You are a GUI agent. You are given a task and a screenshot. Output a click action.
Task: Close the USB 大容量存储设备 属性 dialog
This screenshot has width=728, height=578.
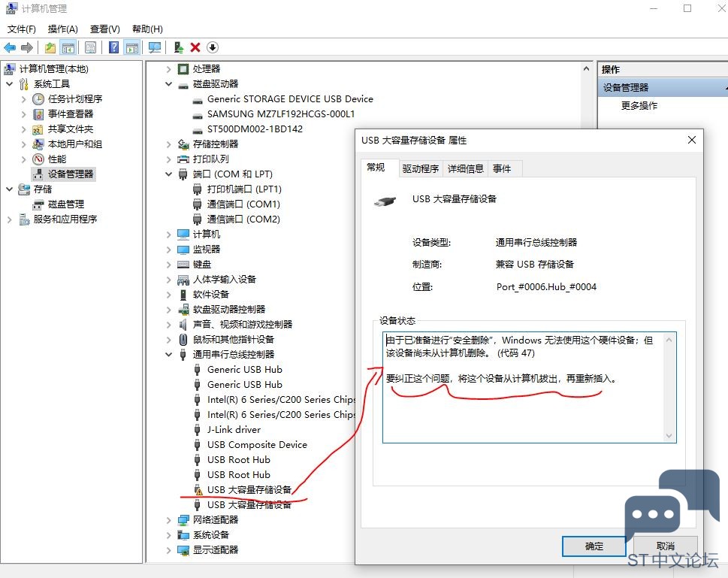[692, 140]
